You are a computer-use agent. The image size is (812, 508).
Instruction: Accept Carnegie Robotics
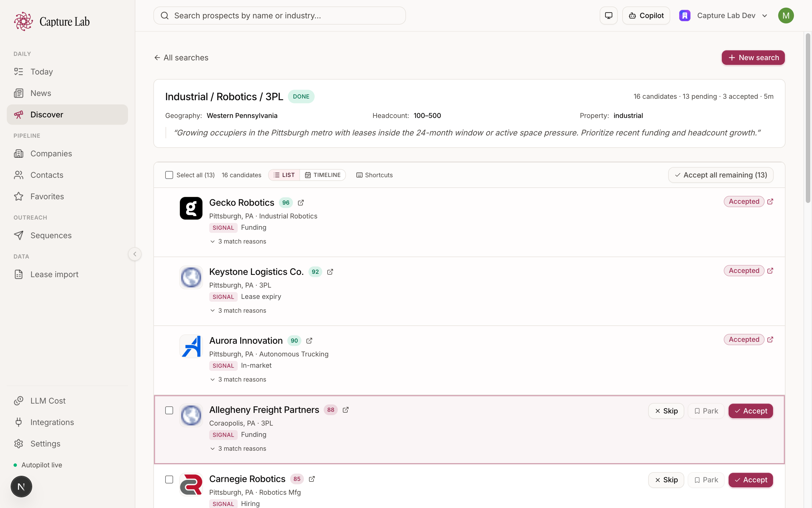[751, 480]
